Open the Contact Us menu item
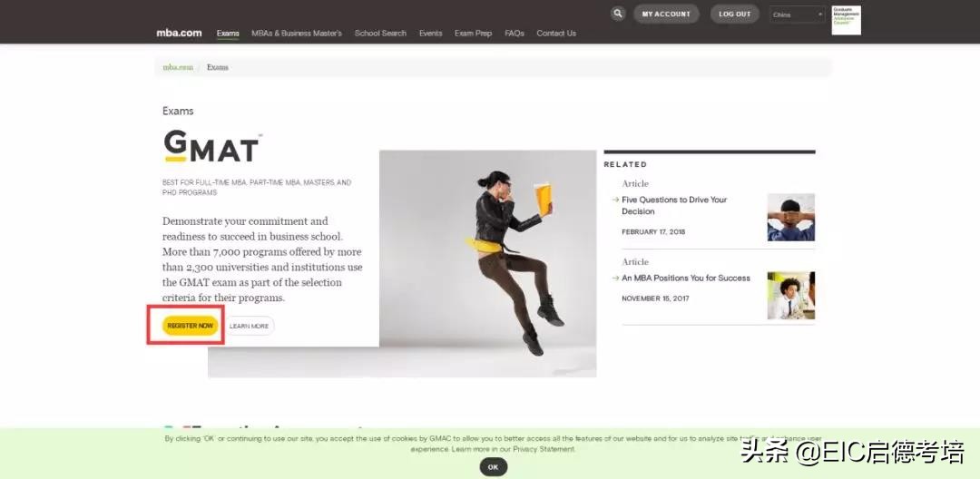 pyautogui.click(x=556, y=33)
